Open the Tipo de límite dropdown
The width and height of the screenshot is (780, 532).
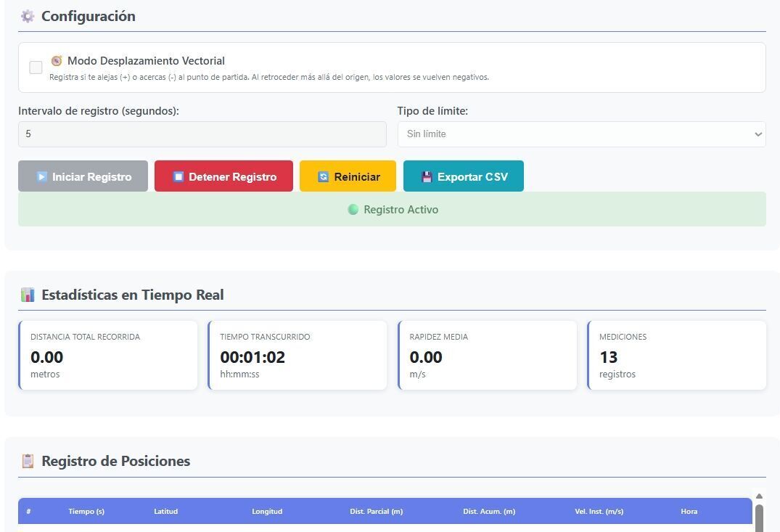click(581, 134)
